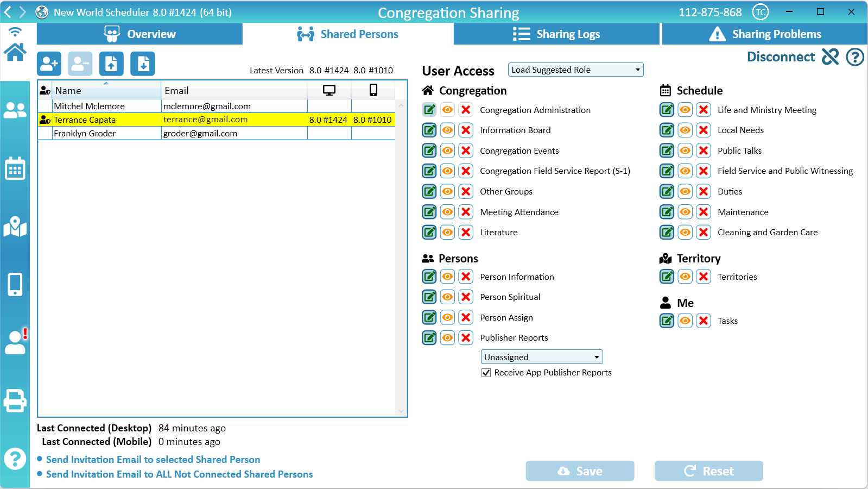Screen dimensions: 868x489
Task: Switch to the Sharing Logs tab
Action: (556, 34)
